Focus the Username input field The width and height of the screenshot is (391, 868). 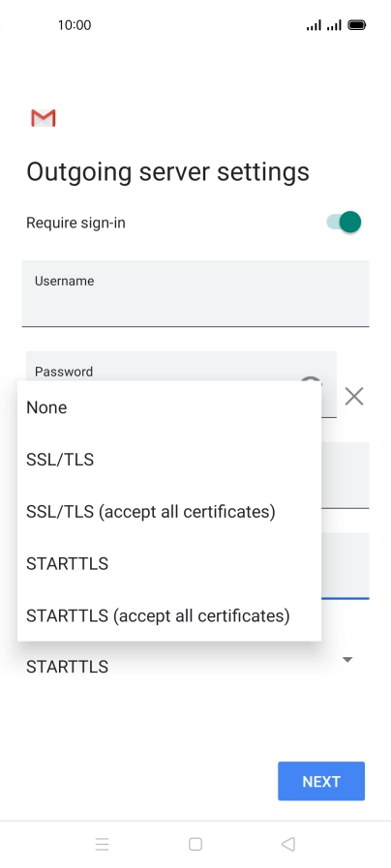coord(195,293)
